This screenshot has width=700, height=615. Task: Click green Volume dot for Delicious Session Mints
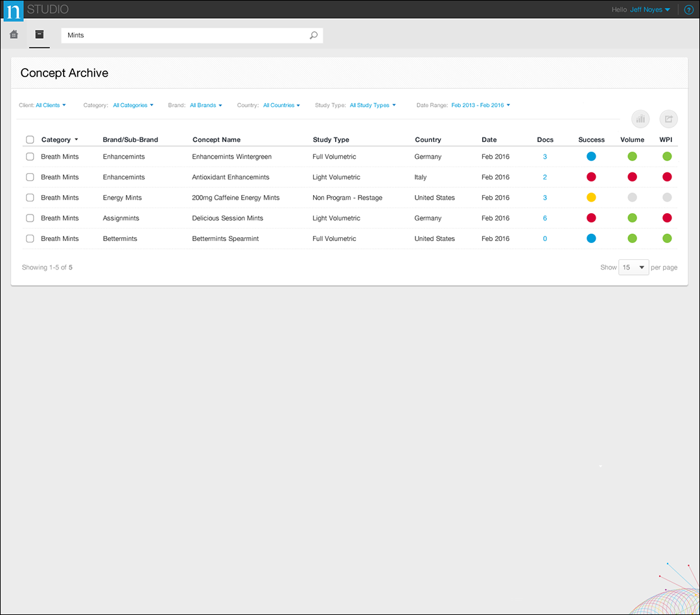click(632, 218)
